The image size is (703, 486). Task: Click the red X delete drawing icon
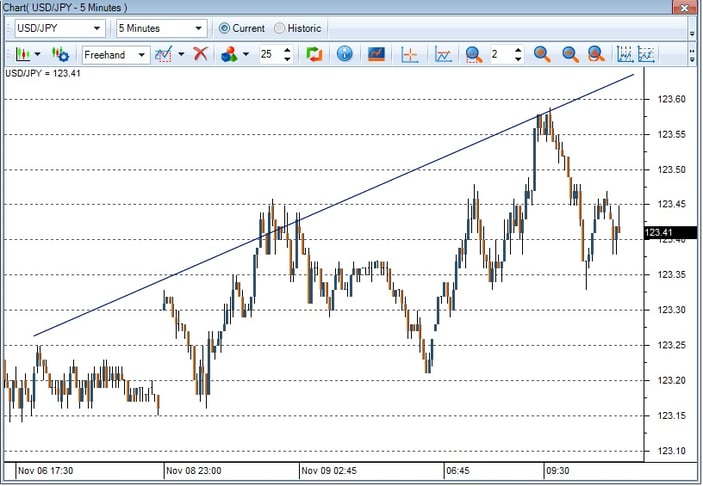pyautogui.click(x=200, y=54)
